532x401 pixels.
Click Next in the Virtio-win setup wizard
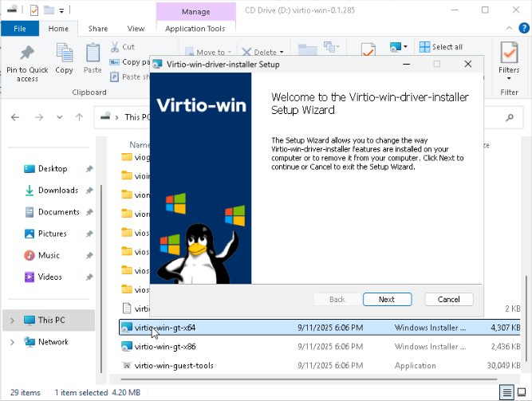(387, 299)
